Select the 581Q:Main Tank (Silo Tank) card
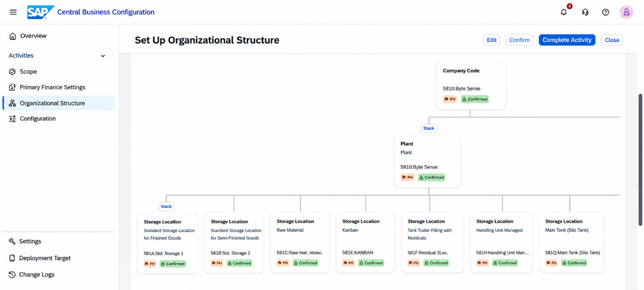This screenshot has height=290, width=644. coord(571,243)
